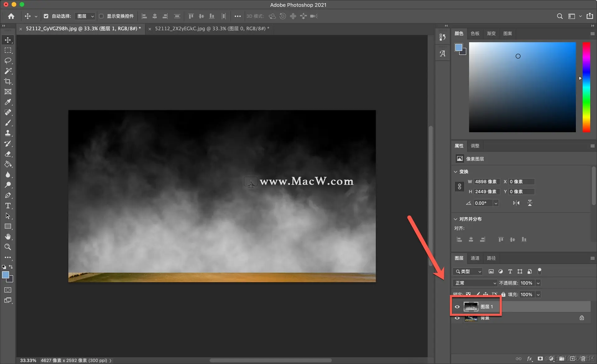Open the 正常 blend mode dropdown
This screenshot has width=597, height=364.
click(x=475, y=283)
